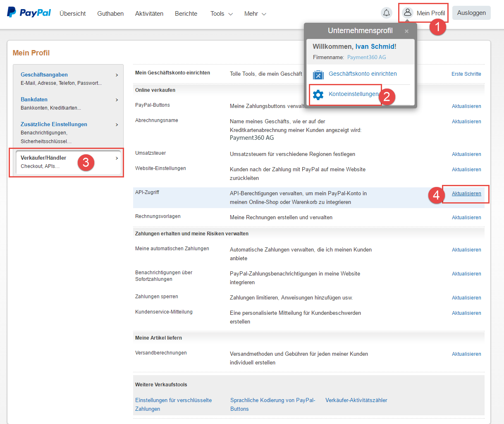Expand Geschäftsangaben sidebar arrow

117,75
